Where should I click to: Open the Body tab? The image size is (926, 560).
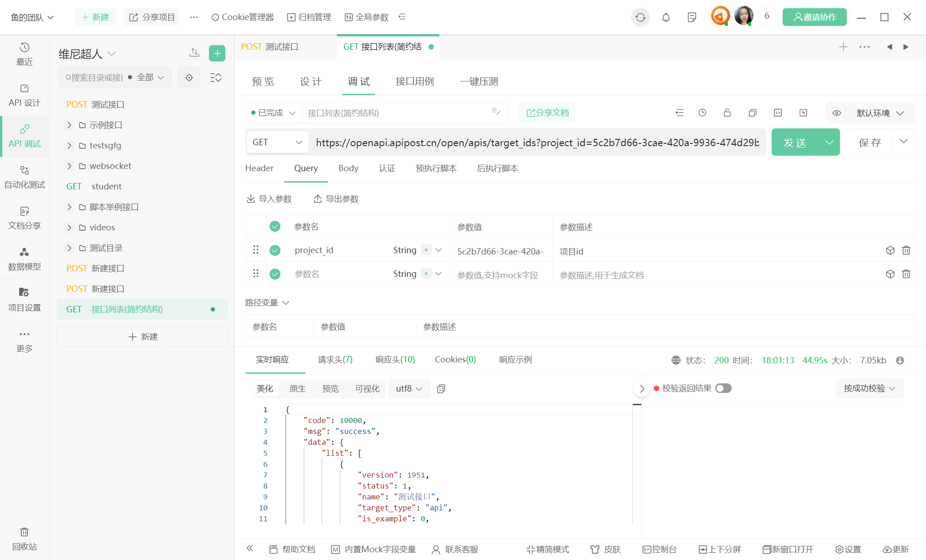348,168
